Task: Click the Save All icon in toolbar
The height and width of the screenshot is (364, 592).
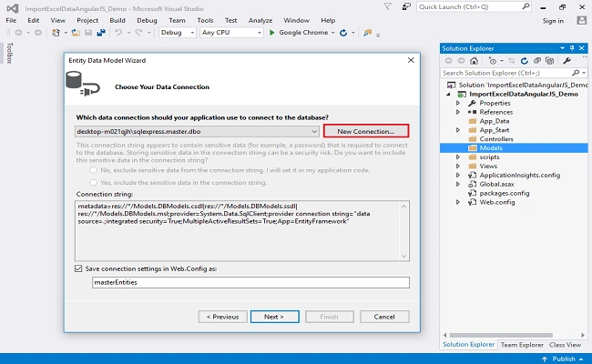Action: click(x=101, y=33)
